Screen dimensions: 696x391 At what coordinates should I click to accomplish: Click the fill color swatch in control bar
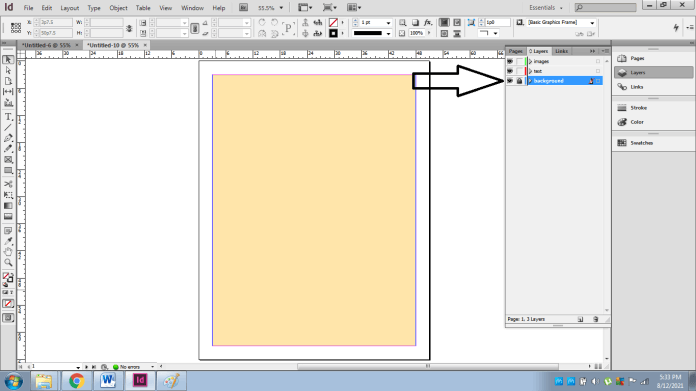333,23
